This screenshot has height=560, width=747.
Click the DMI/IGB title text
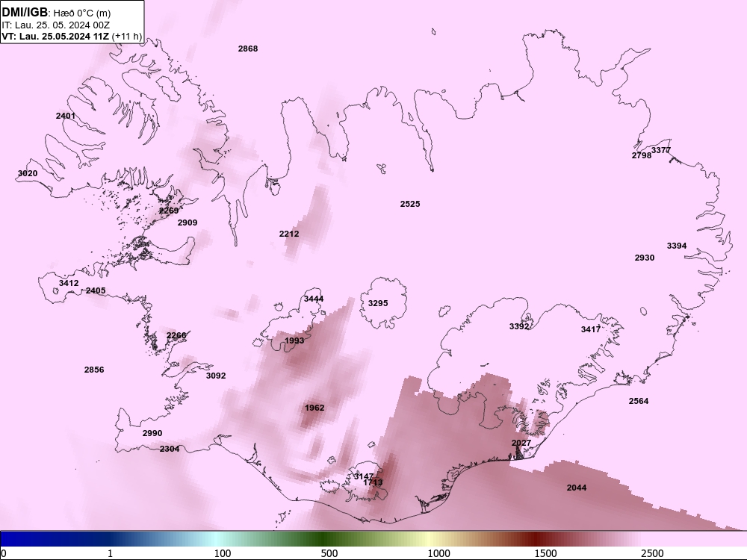25,12
